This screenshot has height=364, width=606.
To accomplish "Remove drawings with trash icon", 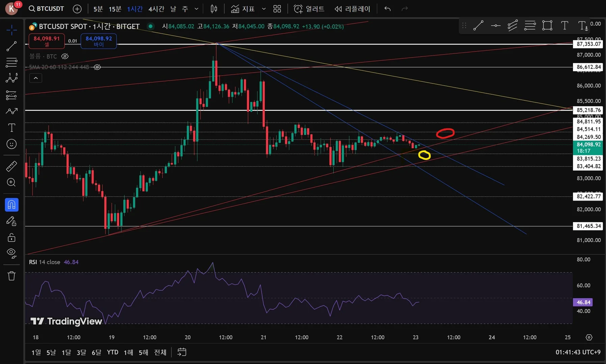I will pos(11,276).
